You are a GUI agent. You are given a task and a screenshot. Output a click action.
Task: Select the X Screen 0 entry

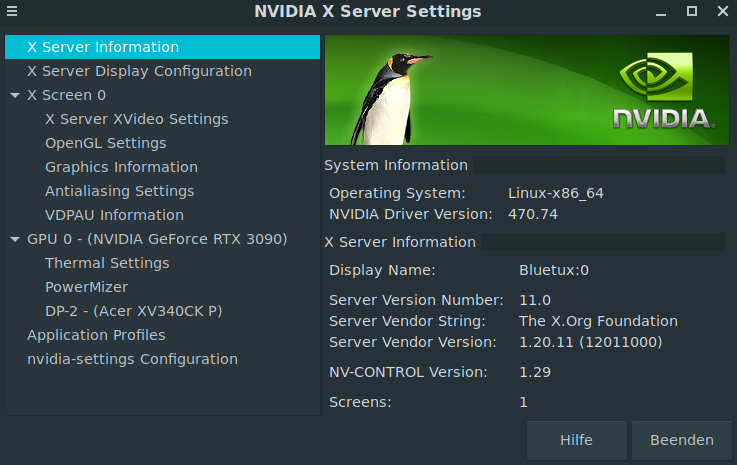coord(66,95)
